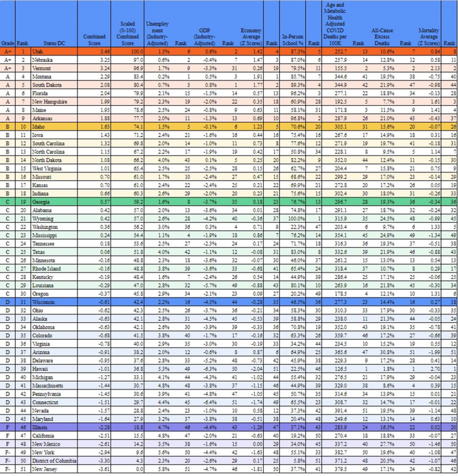Select Hawaii's 126.5 COVID deaths cell
The image size is (458, 476).
(336, 368)
